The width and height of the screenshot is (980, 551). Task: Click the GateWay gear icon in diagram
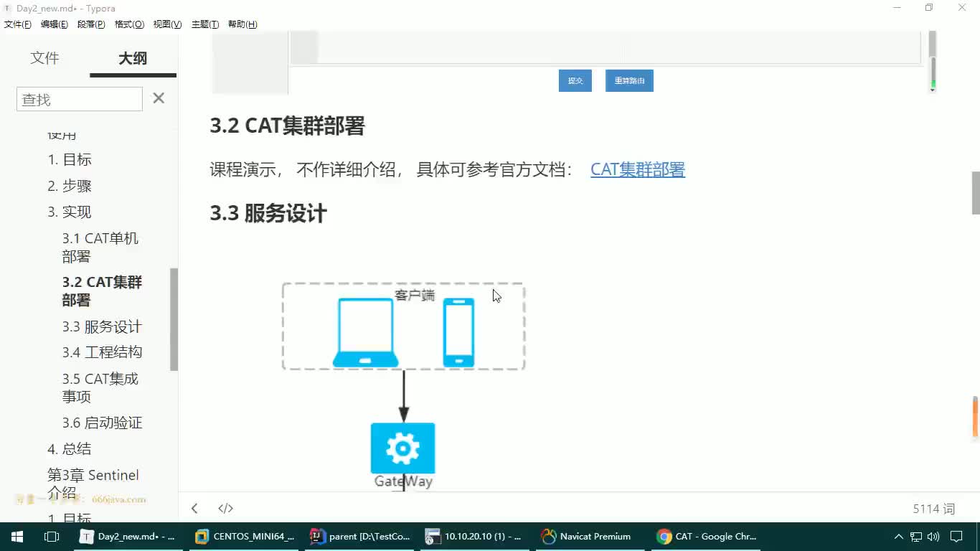(x=402, y=448)
